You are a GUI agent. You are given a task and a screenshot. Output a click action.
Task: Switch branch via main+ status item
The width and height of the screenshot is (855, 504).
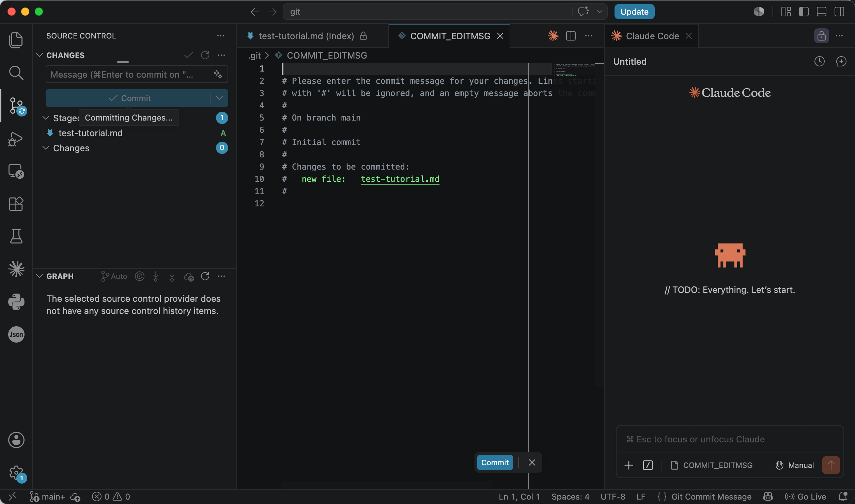(x=47, y=497)
